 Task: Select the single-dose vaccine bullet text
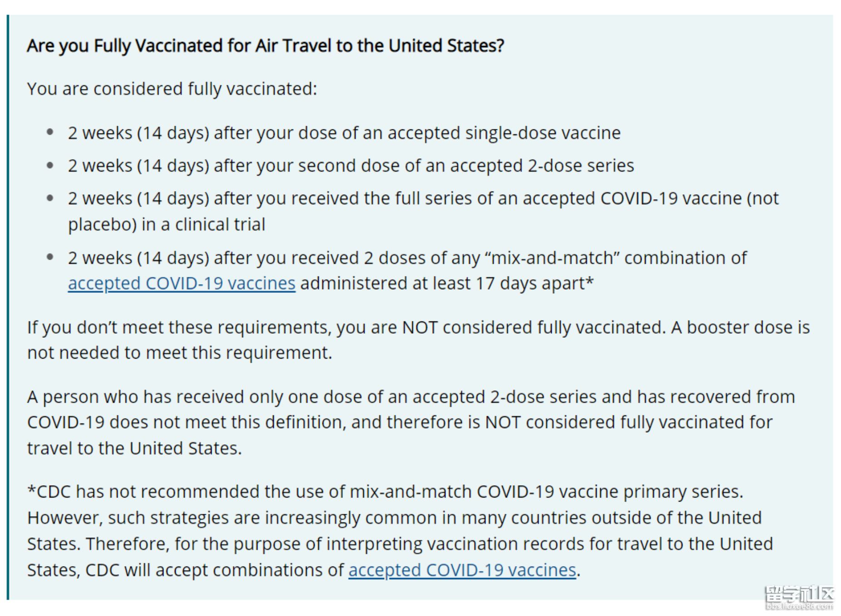pyautogui.click(x=344, y=133)
